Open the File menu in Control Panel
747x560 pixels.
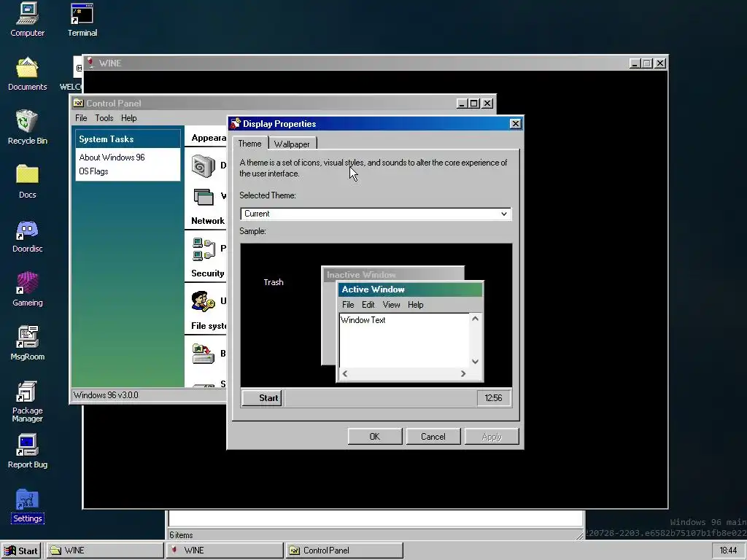[x=81, y=118]
